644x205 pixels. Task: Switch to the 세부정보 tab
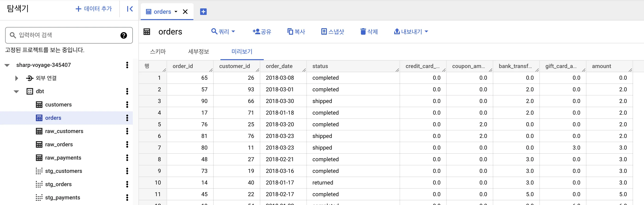pyautogui.click(x=198, y=51)
